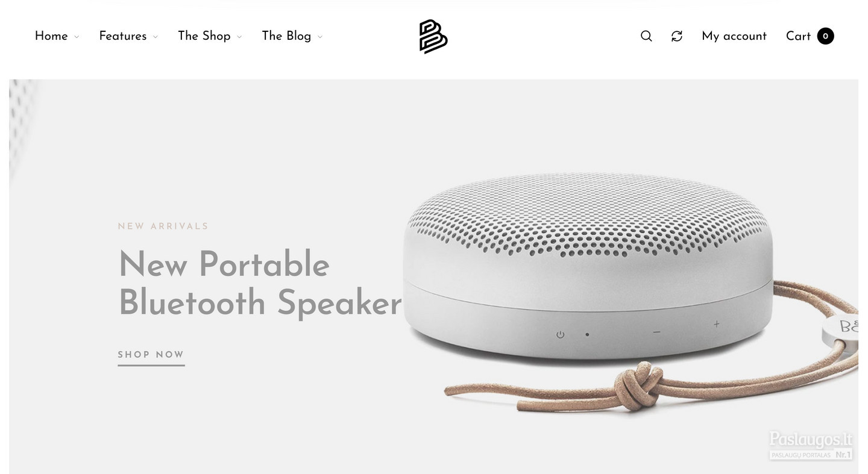Open the Cart link
The height and width of the screenshot is (474, 868).
tap(798, 36)
